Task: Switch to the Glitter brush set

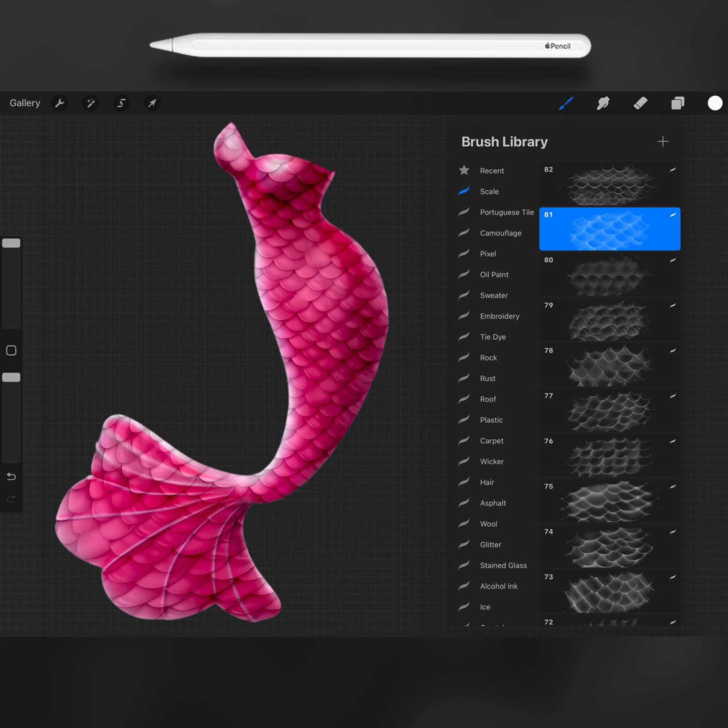Action: click(490, 545)
